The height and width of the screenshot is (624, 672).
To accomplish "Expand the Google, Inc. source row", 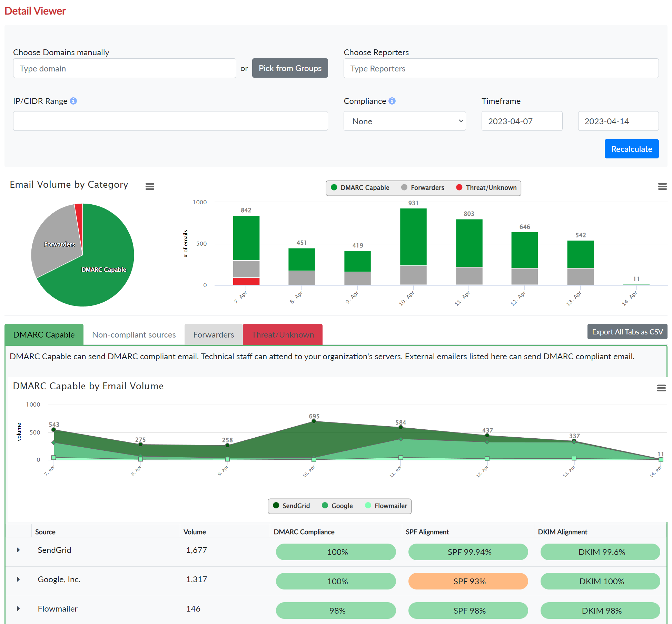I will coord(18,579).
